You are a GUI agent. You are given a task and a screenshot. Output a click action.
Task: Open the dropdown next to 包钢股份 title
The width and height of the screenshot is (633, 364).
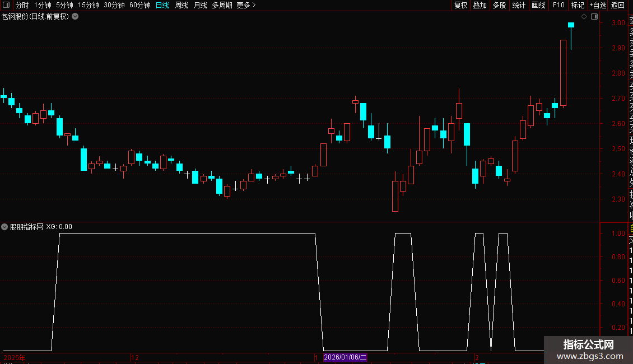(x=75, y=17)
